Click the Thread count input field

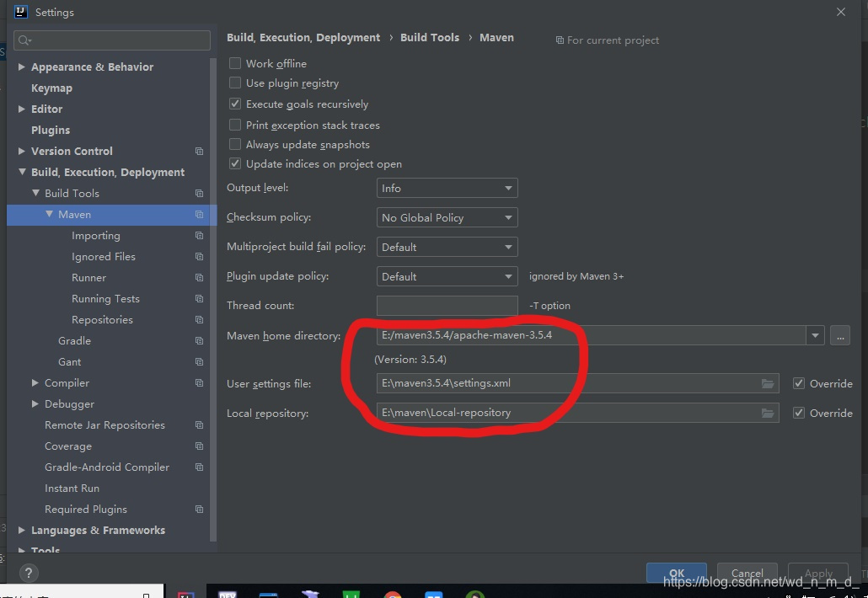[x=447, y=306]
